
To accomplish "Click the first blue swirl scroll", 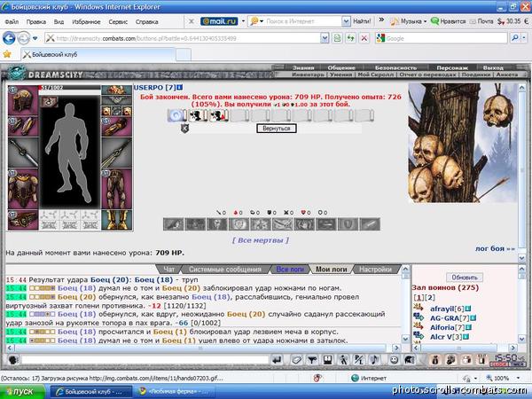I will tap(176, 115).
